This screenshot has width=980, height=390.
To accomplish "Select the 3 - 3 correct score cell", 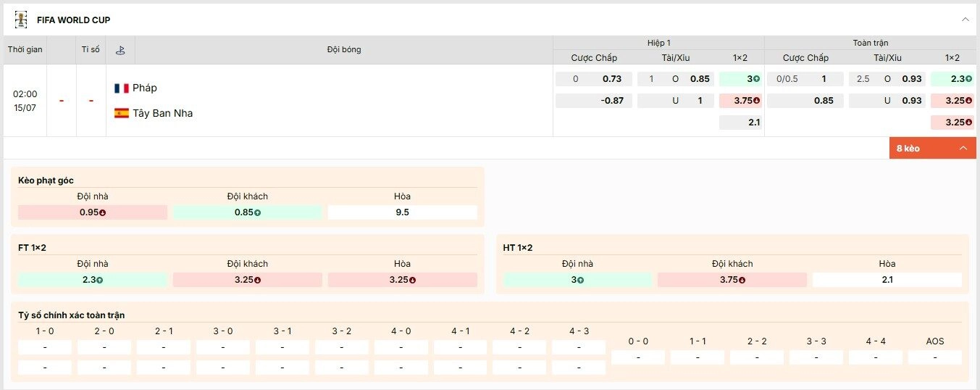I will coord(816,357).
